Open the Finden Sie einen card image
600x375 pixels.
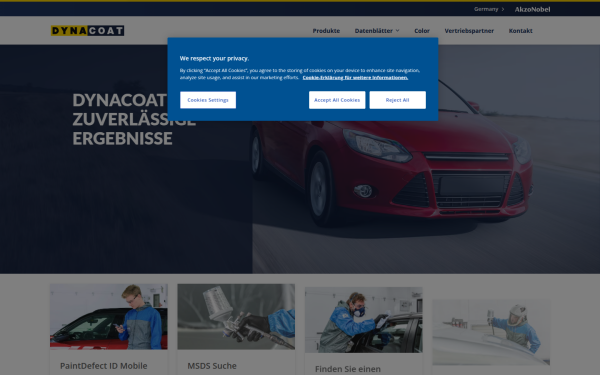tap(364, 320)
